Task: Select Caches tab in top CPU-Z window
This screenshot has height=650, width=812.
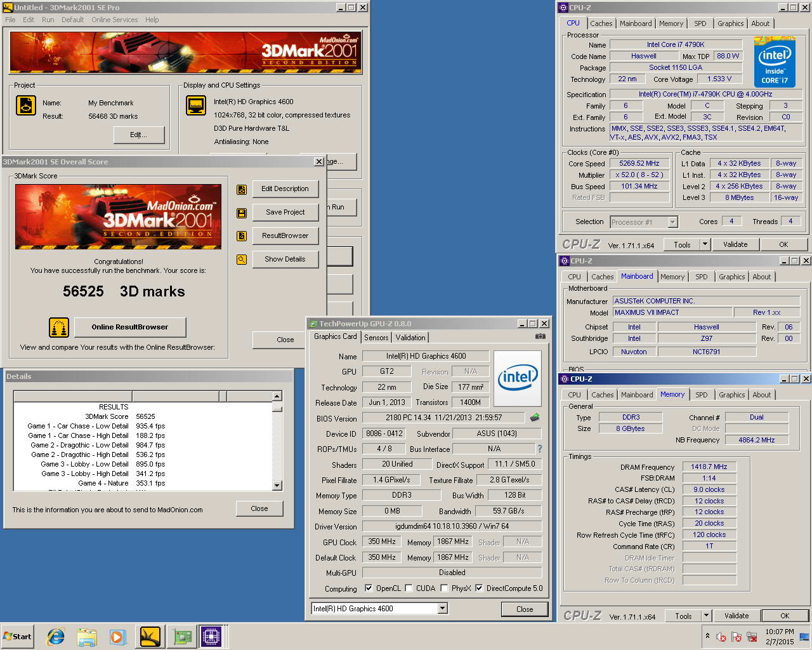Action: (x=601, y=23)
